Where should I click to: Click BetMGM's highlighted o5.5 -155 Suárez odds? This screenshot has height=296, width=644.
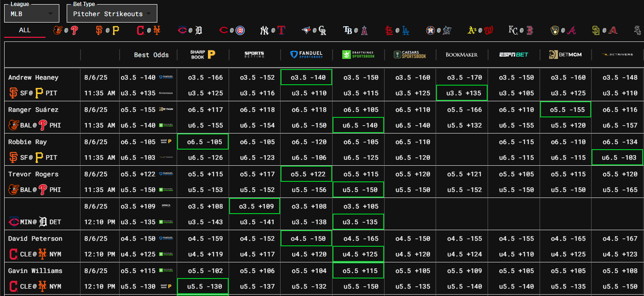pos(565,110)
